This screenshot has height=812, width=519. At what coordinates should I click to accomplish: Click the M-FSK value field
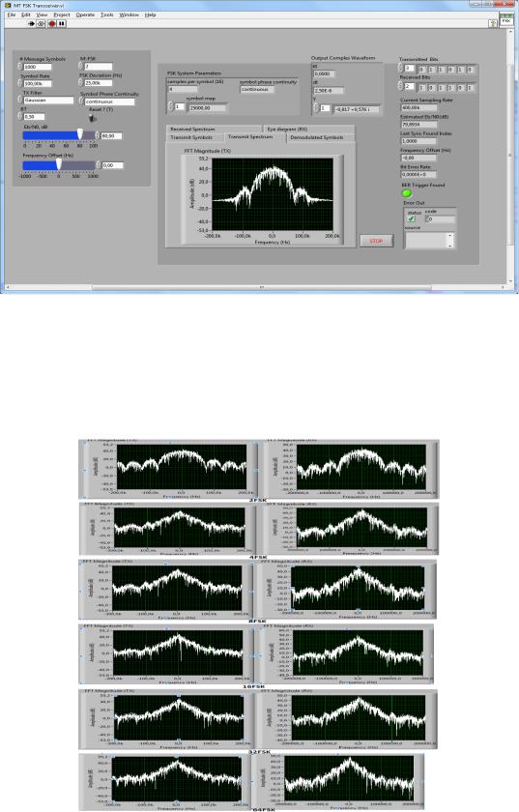98,67
